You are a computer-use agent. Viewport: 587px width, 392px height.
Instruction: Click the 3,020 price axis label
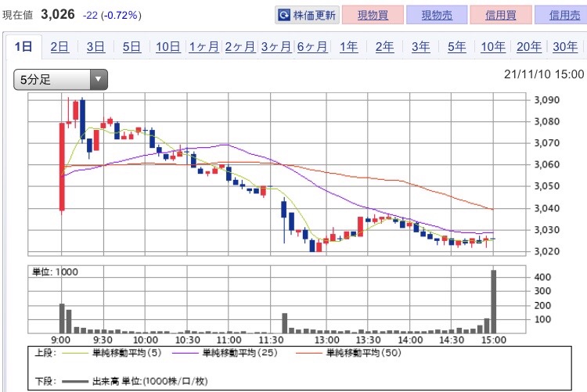pos(546,251)
